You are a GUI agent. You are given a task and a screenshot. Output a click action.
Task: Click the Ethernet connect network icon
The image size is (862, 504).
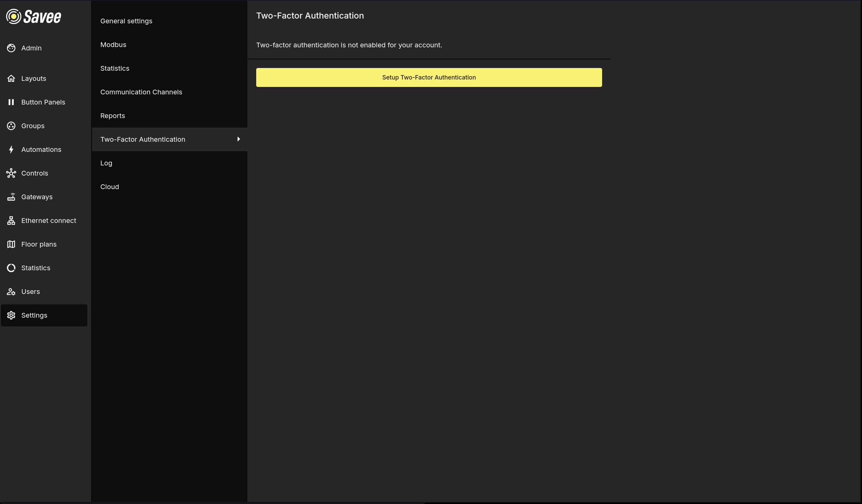click(x=11, y=221)
